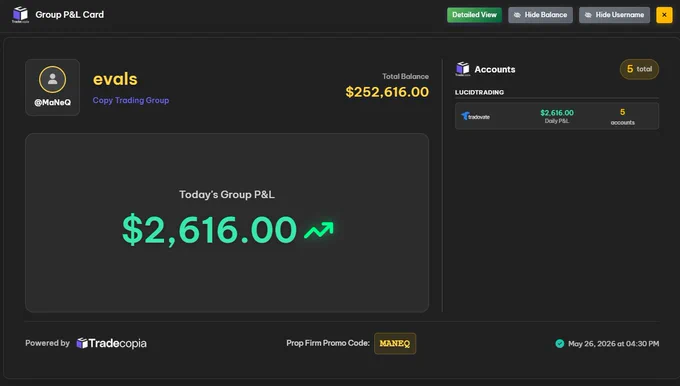Screen dimensions: 680x386
Task: Click the 5 total accounts badge
Action: click(x=639, y=69)
